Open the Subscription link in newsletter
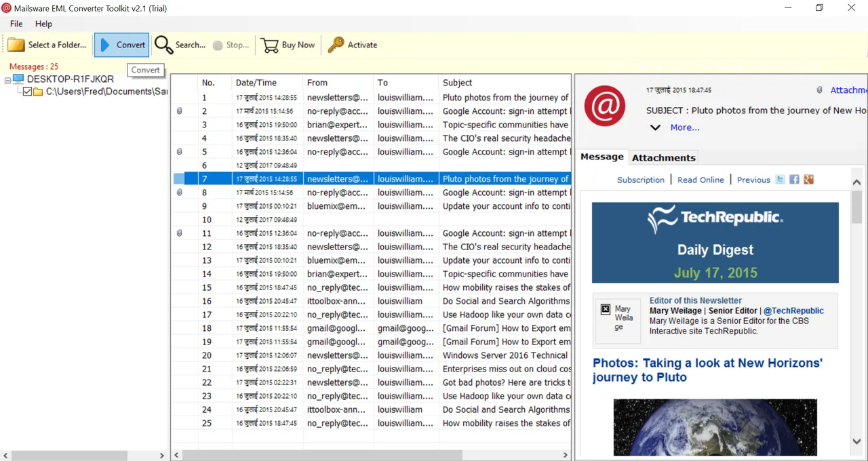Screen dimensions: 868x461 640,180
